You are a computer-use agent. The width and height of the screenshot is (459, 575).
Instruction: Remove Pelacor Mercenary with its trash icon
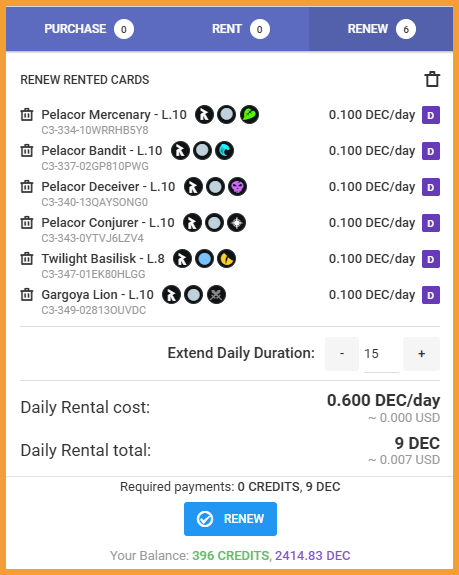pos(27,114)
